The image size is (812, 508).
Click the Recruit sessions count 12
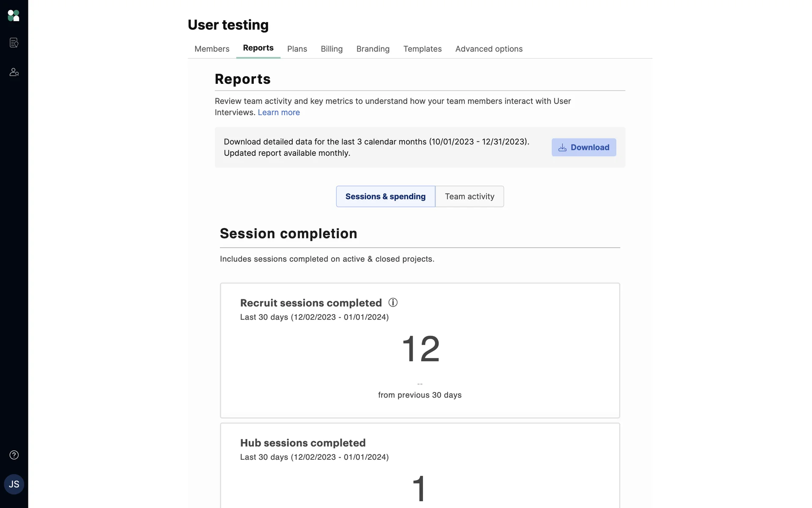tap(420, 348)
